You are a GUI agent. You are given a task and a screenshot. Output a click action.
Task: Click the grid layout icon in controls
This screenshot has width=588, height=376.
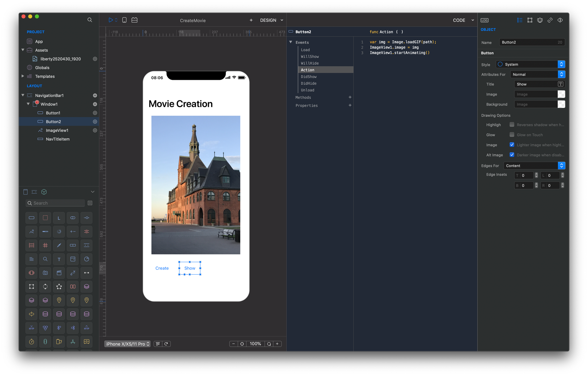tap(45, 245)
